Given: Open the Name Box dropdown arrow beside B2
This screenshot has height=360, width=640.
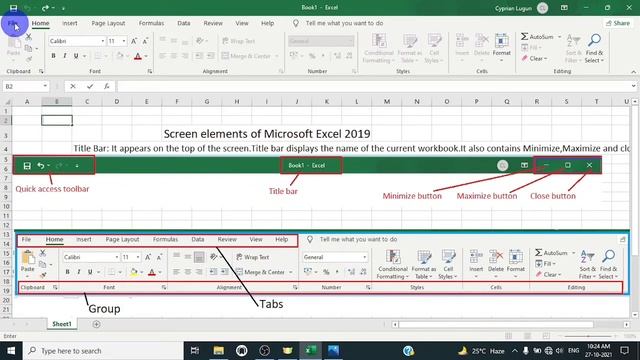Looking at the screenshot, I should point(45,86).
